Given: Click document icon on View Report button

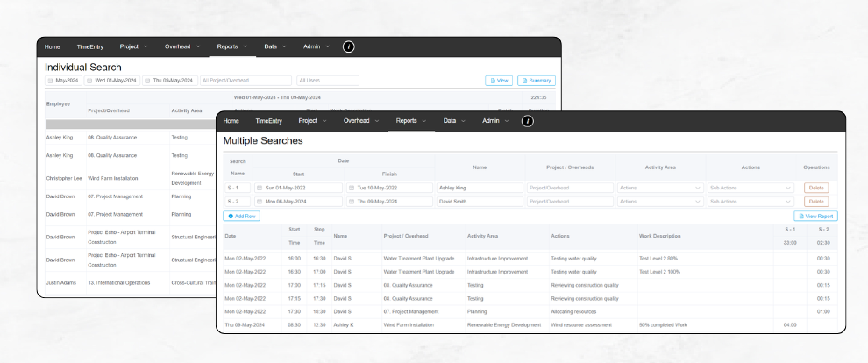Looking at the screenshot, I should coord(801,216).
